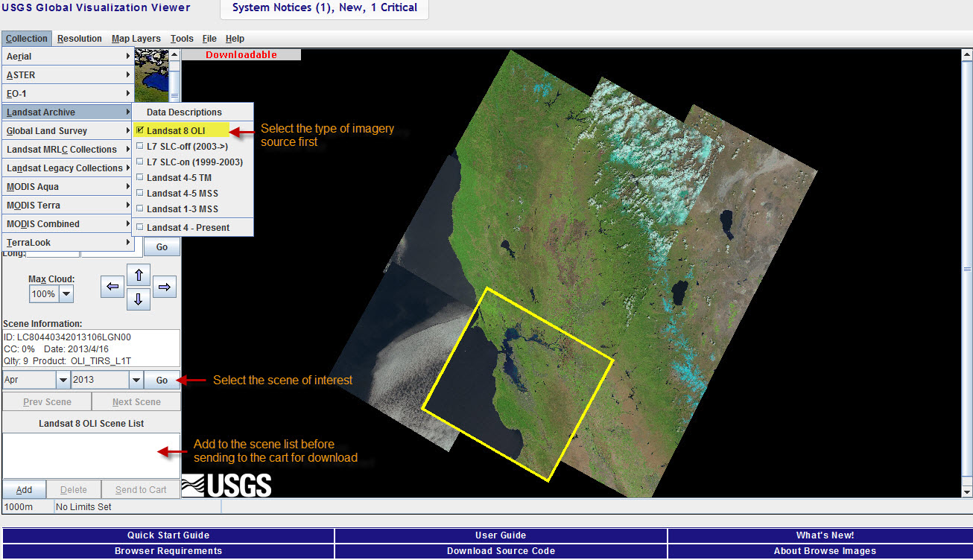Open the Tools menu
Screen dimensions: 973x560
click(182, 39)
